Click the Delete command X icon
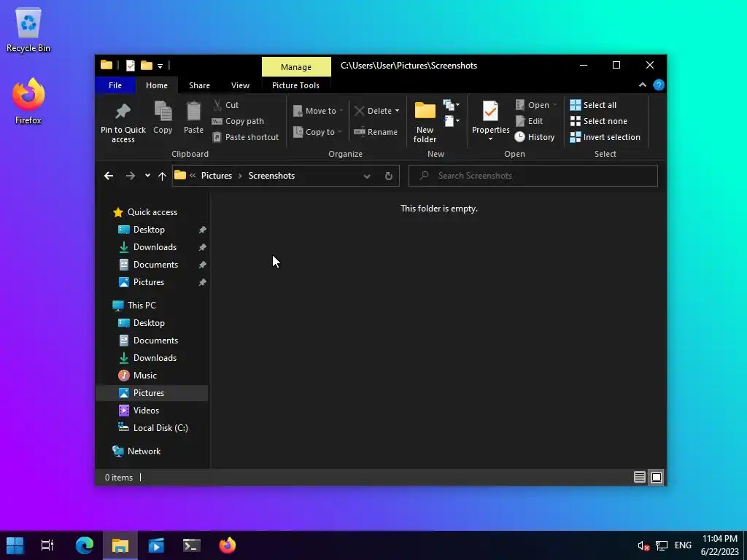 point(359,111)
